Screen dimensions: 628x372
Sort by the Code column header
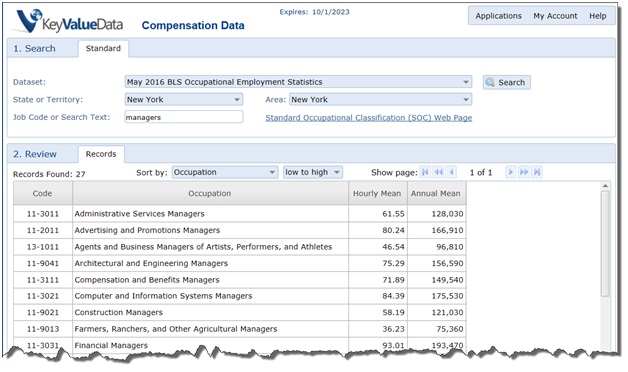pyautogui.click(x=43, y=193)
